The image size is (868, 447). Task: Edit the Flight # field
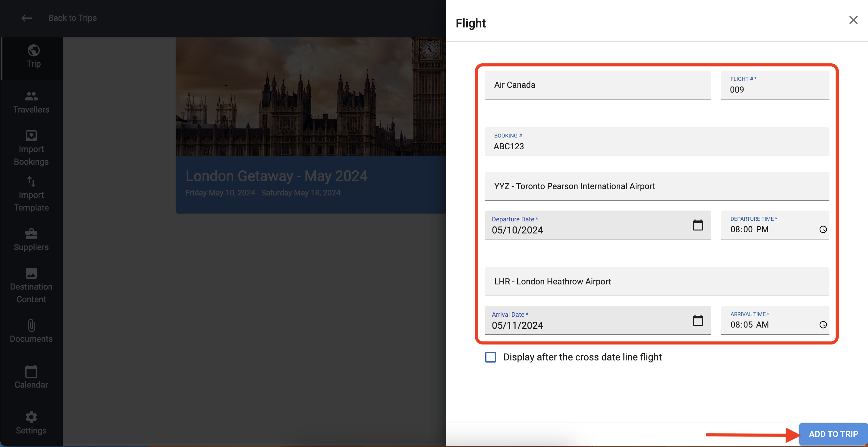(x=775, y=85)
